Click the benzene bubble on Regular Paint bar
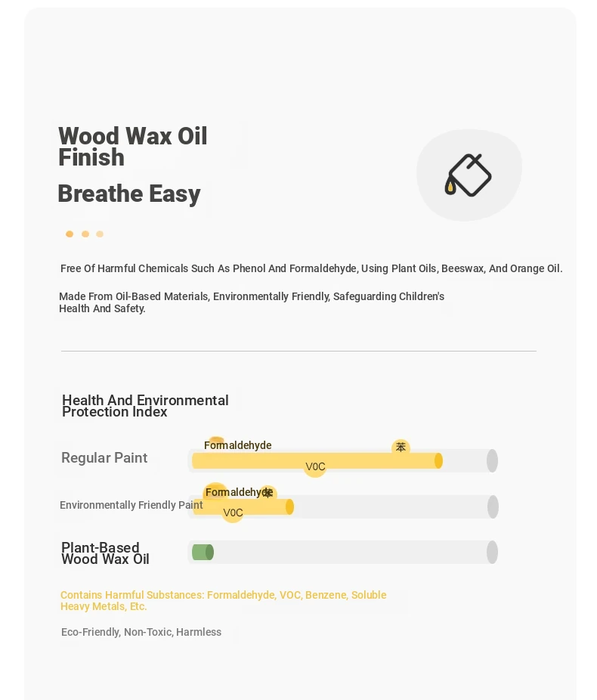The image size is (597, 700). (401, 448)
